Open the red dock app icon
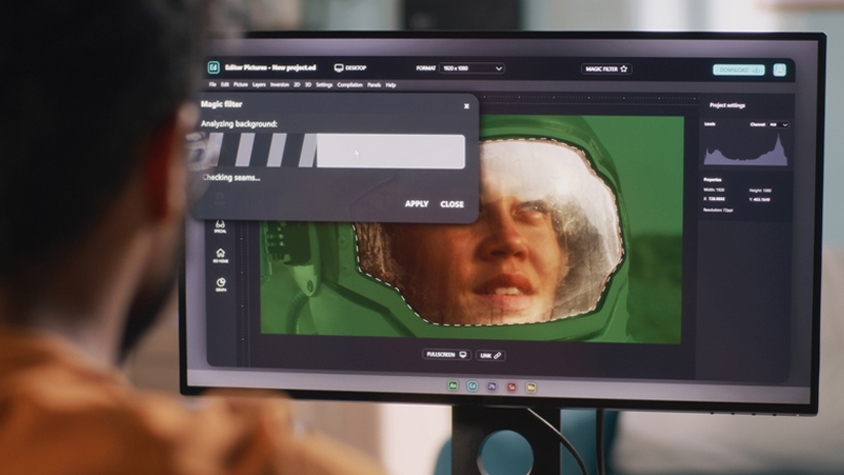This screenshot has width=844, height=475. pos(511,386)
